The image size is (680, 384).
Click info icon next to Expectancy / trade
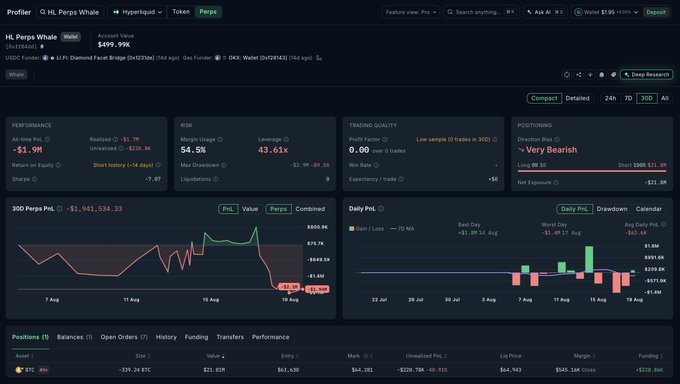click(401, 179)
